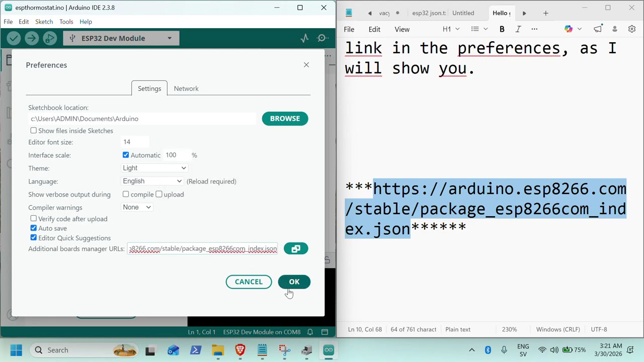Click the megaphone feedback icon in Notepad
Screen dimensions: 644x362
click(x=598, y=29)
